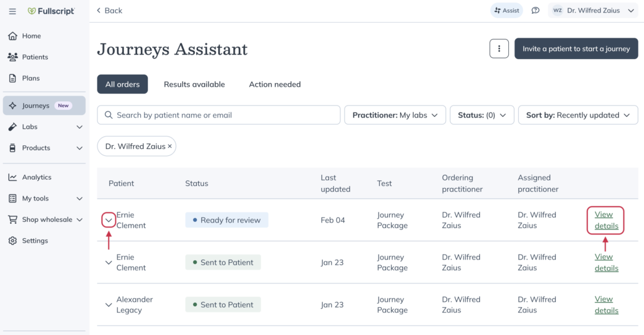Click the Patients people icon
The height and width of the screenshot is (335, 644).
click(13, 57)
